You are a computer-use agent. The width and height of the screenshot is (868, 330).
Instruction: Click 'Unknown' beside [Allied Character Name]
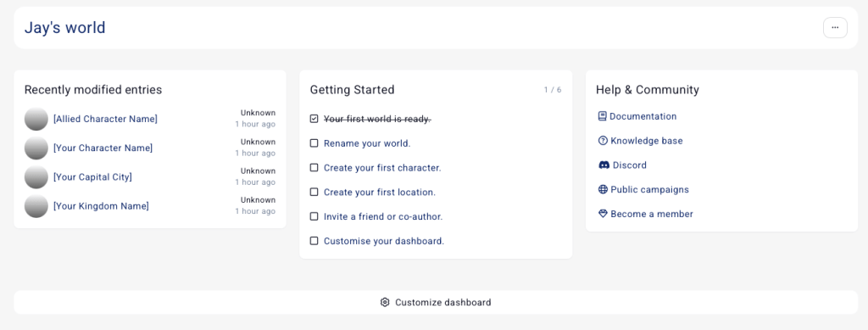258,113
